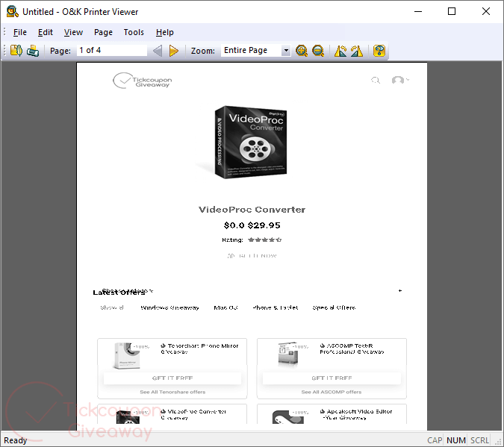Click the page number field showing 1 of 4
This screenshot has width=504, height=447.
[x=111, y=51]
